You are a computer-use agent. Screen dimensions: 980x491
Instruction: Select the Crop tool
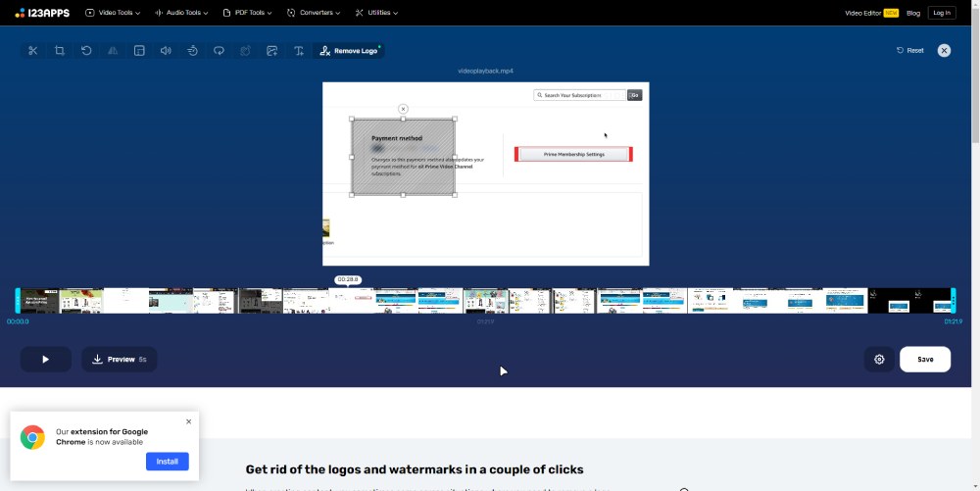point(60,51)
